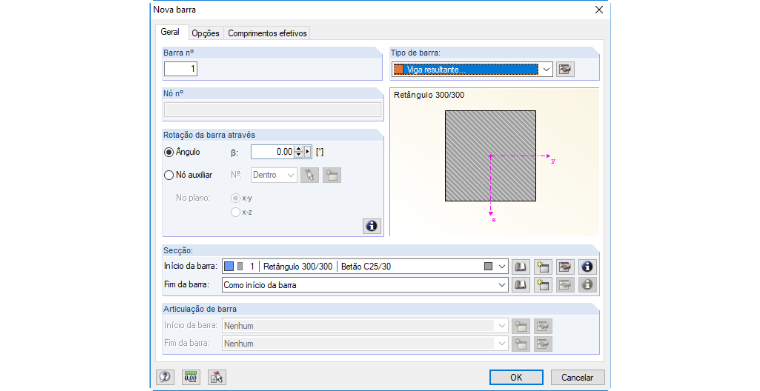
Task: Open the help icon at bottom left
Action: pyautogui.click(x=165, y=377)
